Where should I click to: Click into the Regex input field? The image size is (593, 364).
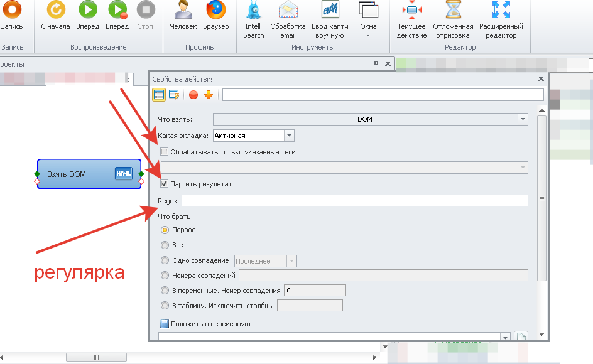[355, 201]
